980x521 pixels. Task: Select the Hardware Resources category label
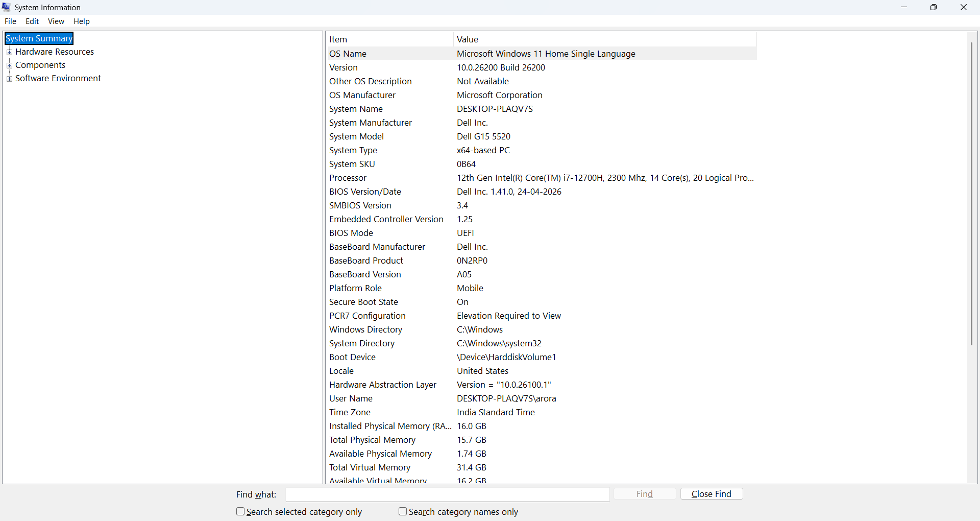tap(55, 52)
